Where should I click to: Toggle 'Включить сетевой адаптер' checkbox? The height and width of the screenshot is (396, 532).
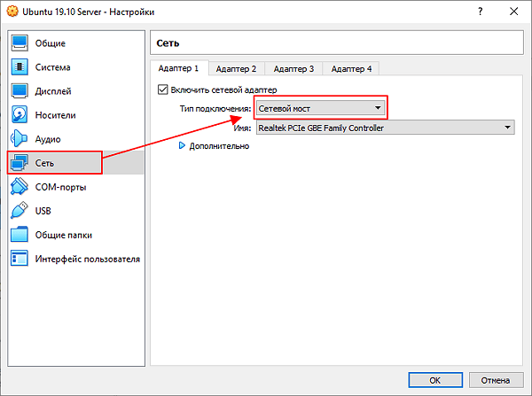click(162, 89)
